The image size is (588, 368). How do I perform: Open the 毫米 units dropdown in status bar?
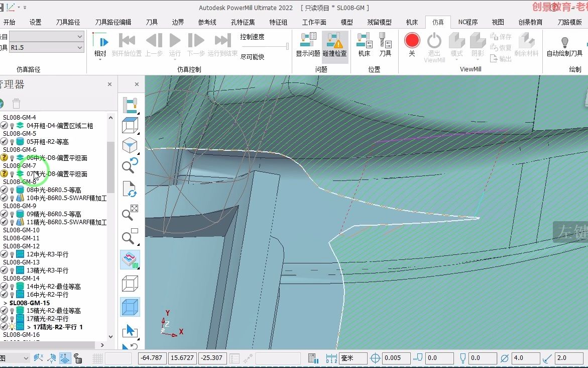[353, 358]
